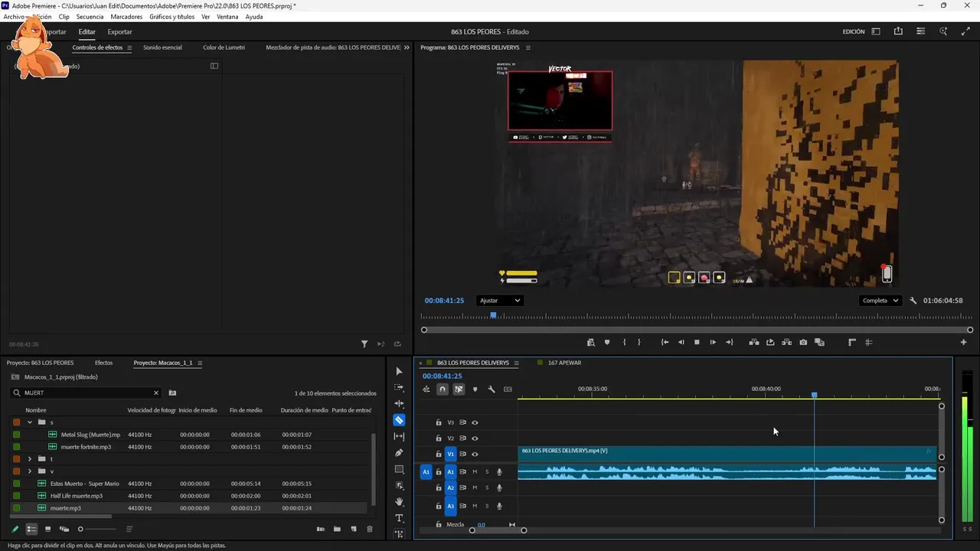Open the Completa playback resolution dropdown
This screenshot has width=980, height=551.
coord(880,301)
